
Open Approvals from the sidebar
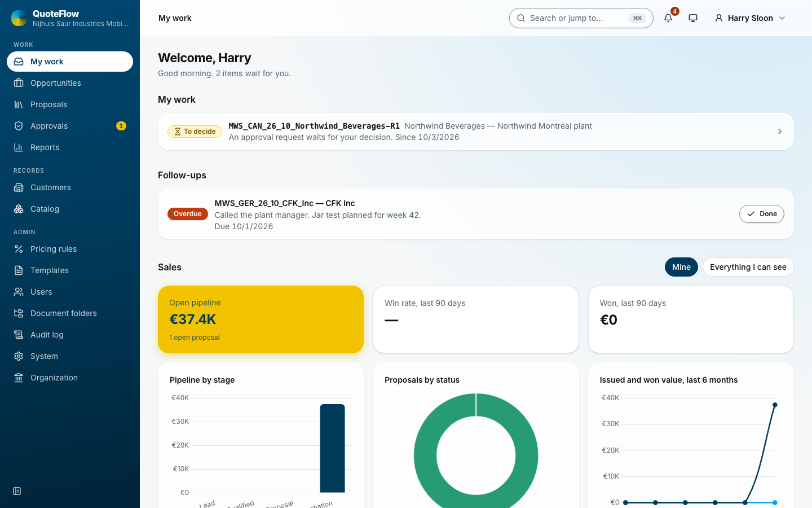pyautogui.click(x=70, y=126)
